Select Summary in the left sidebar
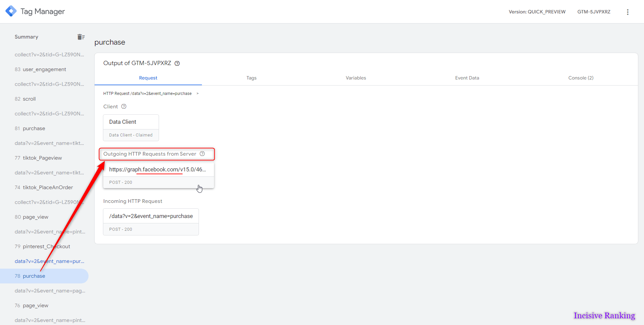 coord(26,37)
